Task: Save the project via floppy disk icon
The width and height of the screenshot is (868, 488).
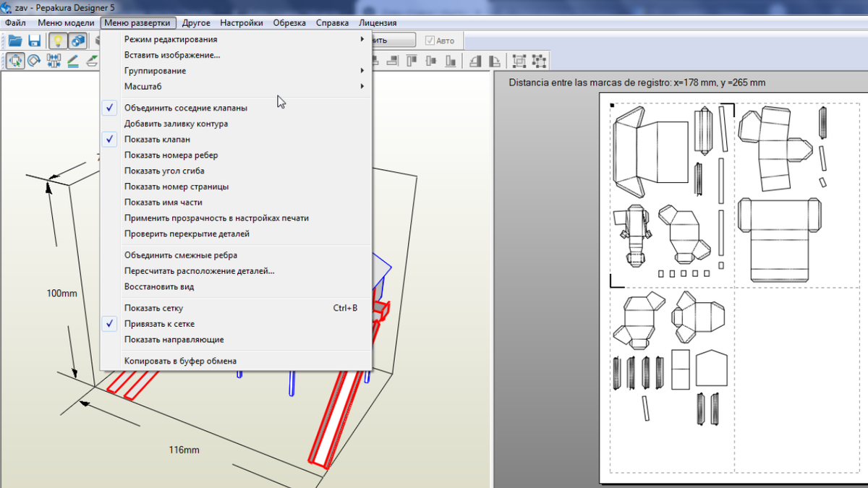Action: (34, 41)
